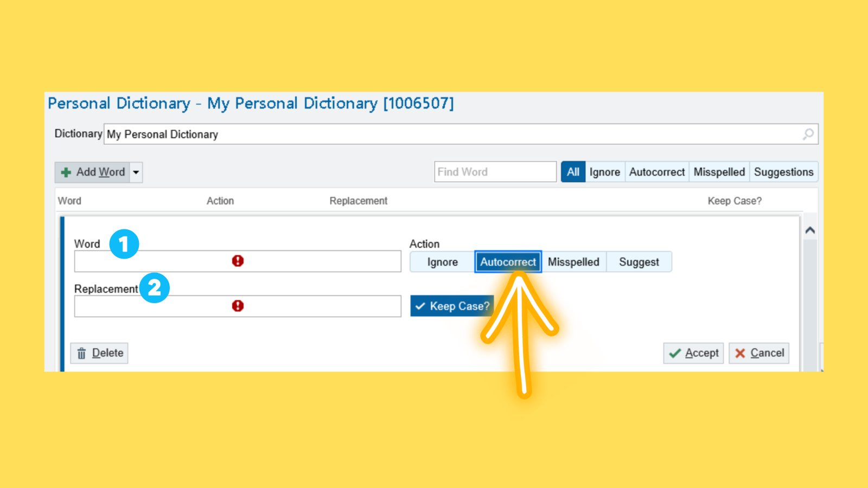The image size is (868, 488).
Task: Choose the Misspelled action option
Action: (x=573, y=262)
